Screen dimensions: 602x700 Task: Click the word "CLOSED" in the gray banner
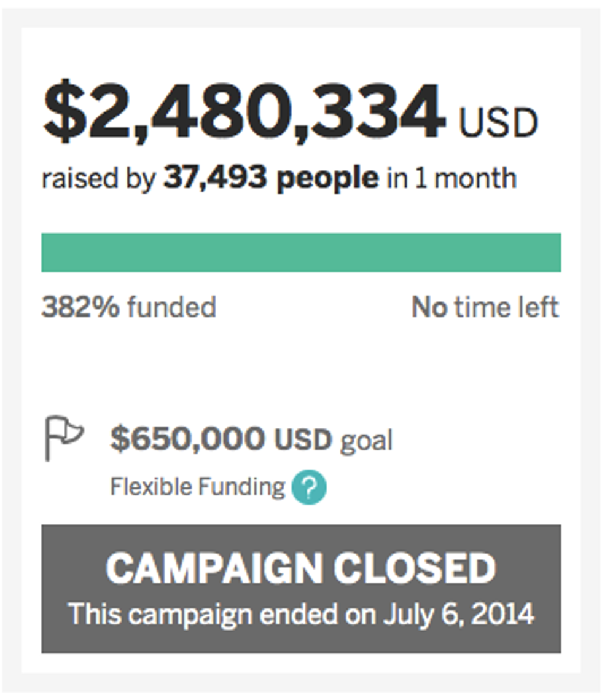click(x=415, y=568)
